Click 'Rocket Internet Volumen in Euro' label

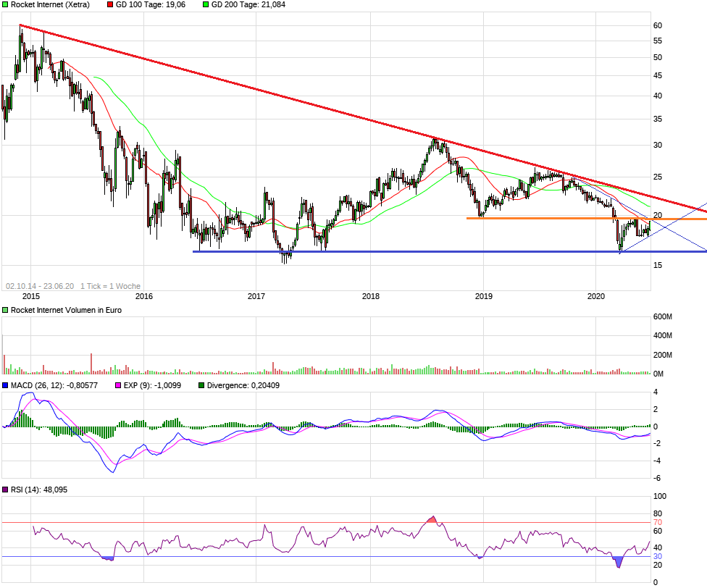(67, 311)
